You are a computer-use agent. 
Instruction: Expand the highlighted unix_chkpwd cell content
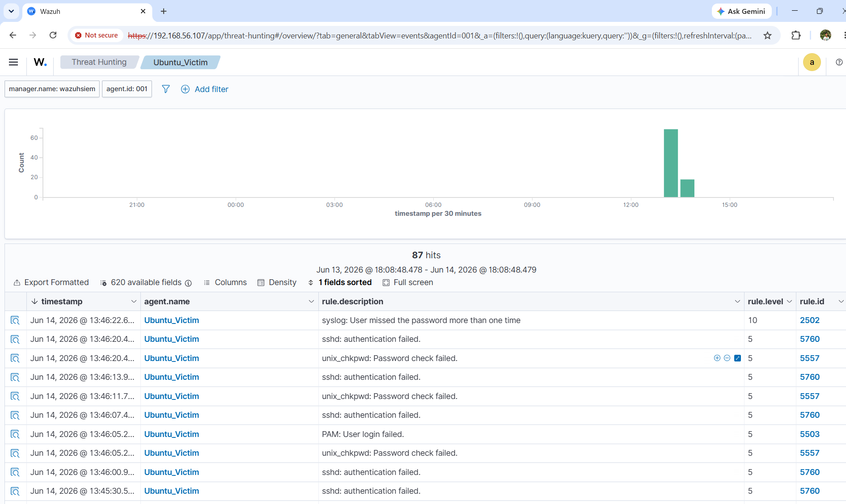click(738, 358)
